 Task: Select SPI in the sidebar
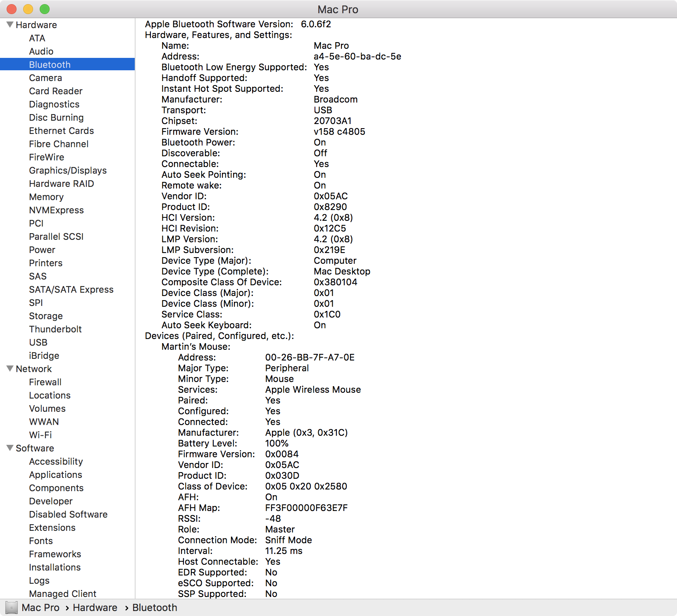(x=36, y=303)
